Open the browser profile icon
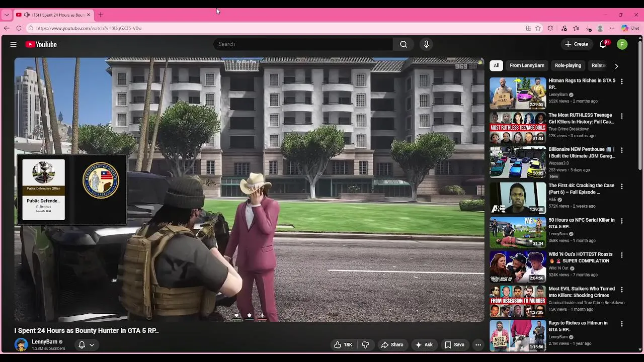This screenshot has width=644, height=362. tap(600, 28)
